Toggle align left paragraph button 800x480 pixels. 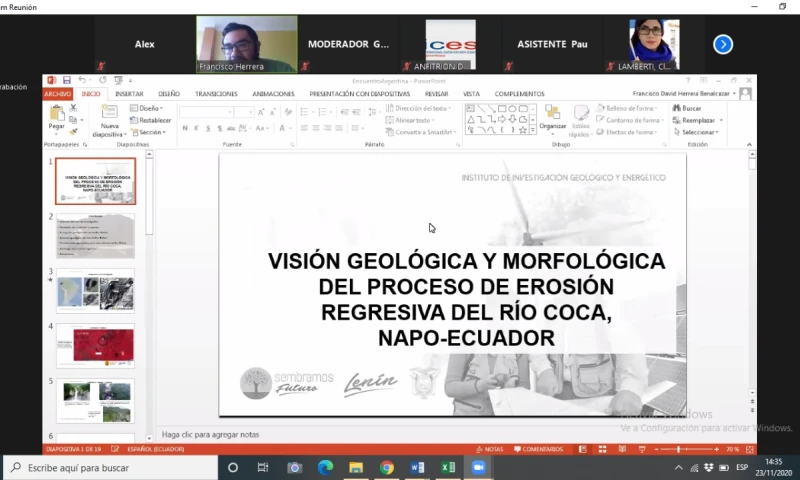pyautogui.click(x=304, y=128)
